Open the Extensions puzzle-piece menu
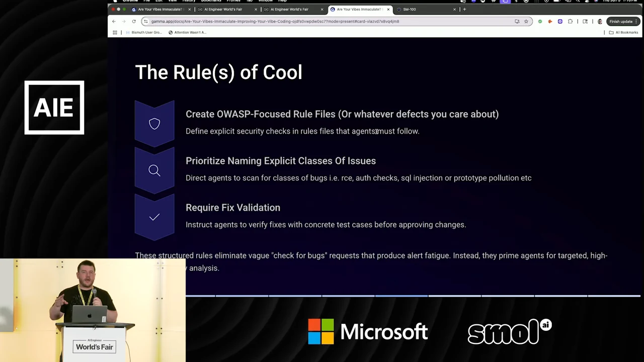Viewport: 644px width, 362px height. (570, 21)
